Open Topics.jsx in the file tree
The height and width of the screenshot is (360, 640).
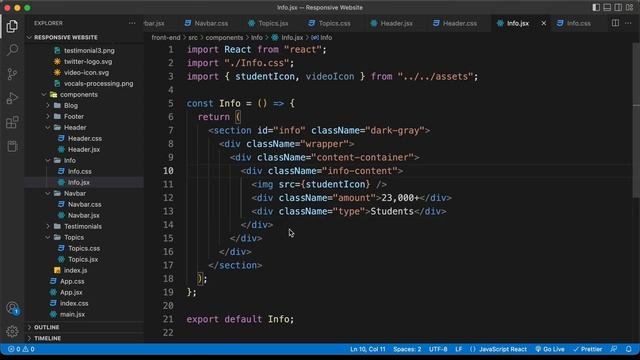pos(83,260)
